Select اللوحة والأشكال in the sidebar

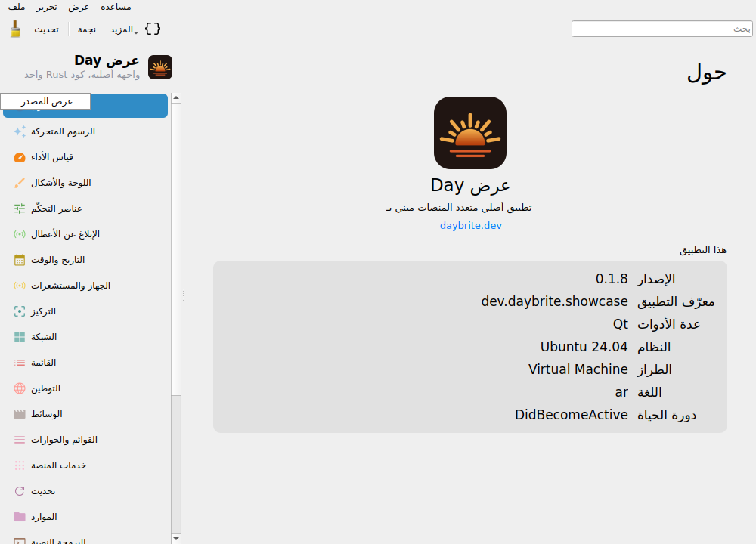(x=85, y=183)
